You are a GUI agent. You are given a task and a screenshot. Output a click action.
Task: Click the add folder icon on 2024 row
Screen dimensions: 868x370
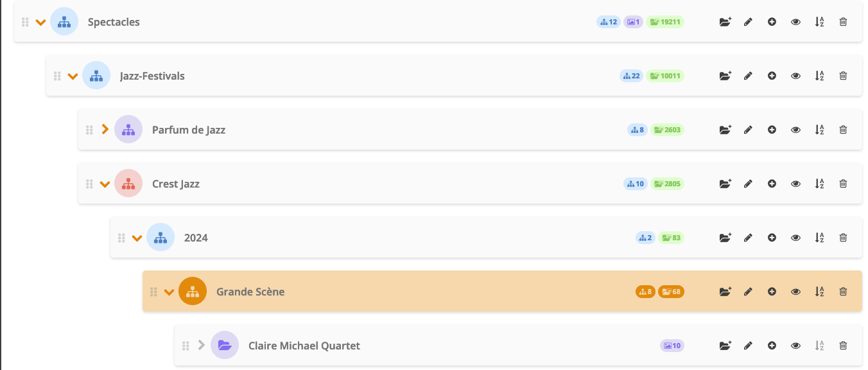[x=725, y=238]
